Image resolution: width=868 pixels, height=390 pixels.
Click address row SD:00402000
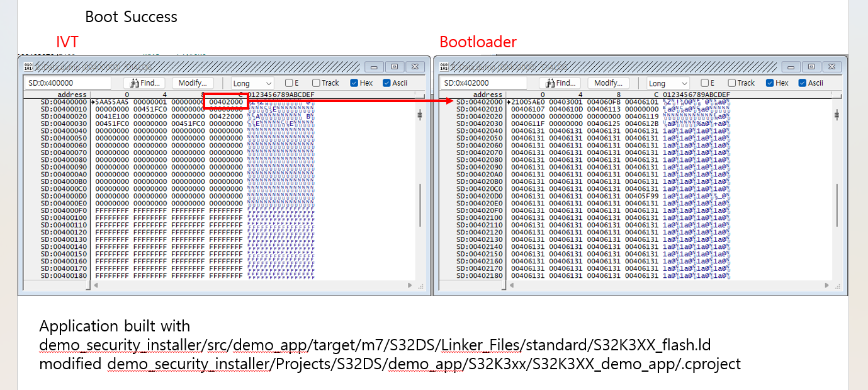pos(480,102)
